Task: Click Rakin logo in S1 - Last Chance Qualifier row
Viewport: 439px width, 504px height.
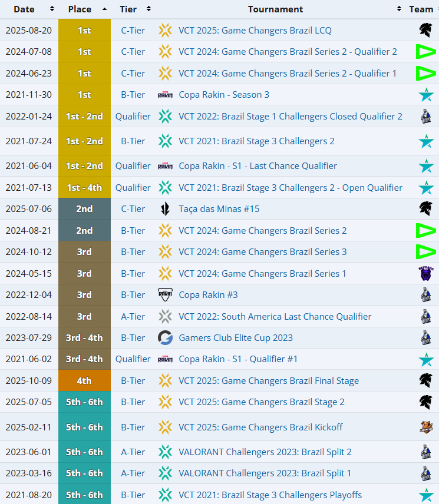Action: pos(166,166)
